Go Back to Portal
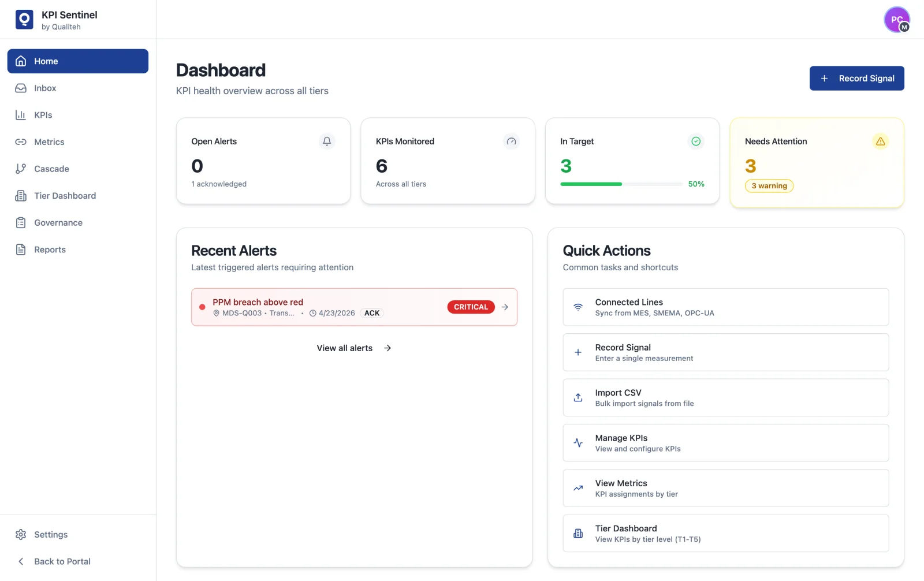The height and width of the screenshot is (581, 924). 78,561
